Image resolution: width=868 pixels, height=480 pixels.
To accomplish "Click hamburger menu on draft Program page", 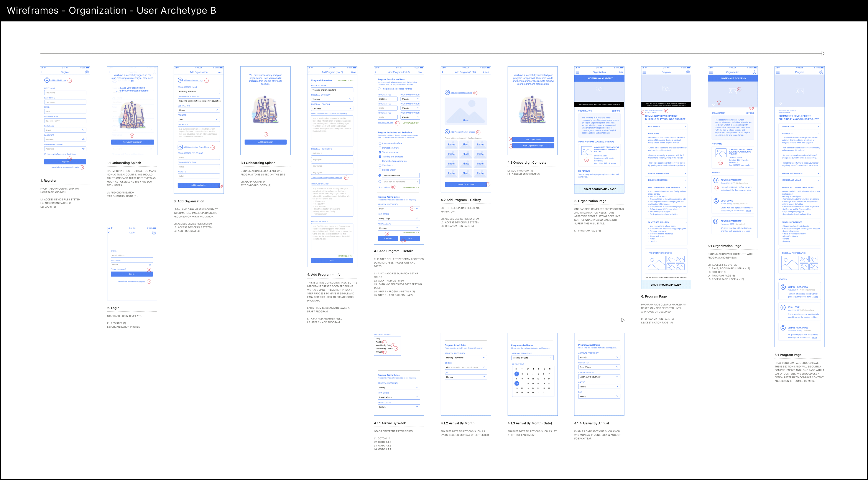I will click(644, 72).
